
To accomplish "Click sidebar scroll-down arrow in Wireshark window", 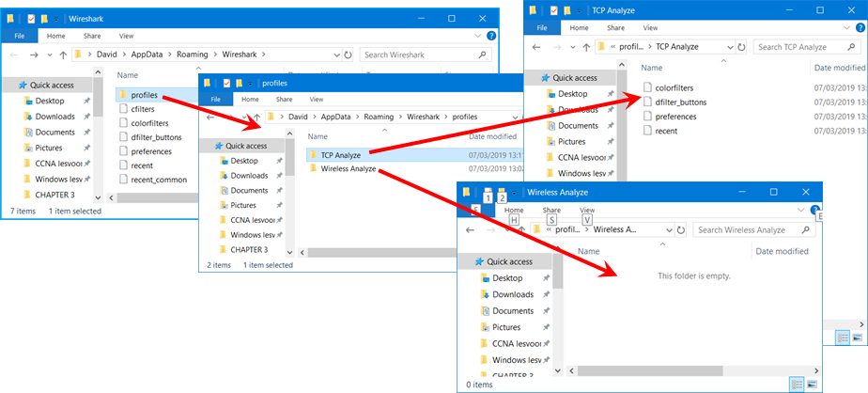I will click(x=98, y=197).
